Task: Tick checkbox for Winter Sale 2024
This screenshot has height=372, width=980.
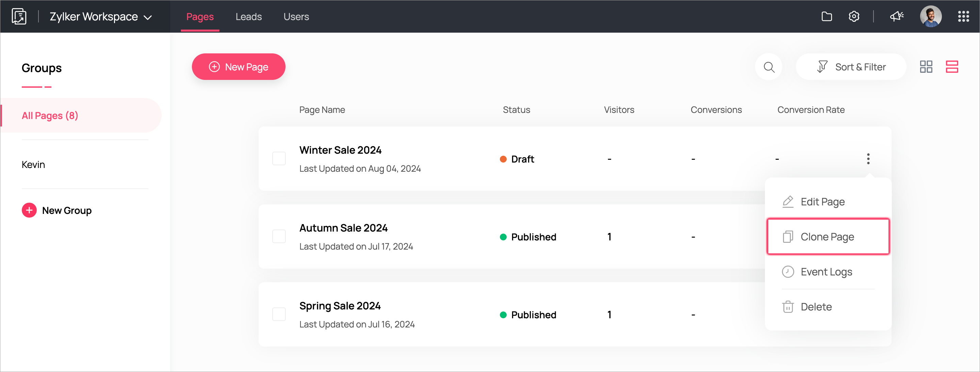Action: tap(279, 159)
